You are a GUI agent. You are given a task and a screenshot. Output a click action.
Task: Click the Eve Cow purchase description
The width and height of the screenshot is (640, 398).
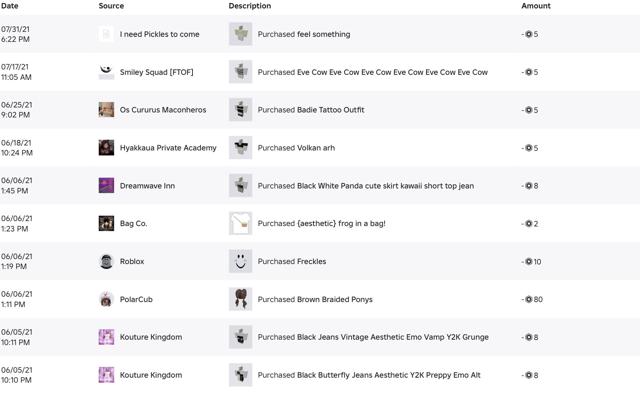373,72
